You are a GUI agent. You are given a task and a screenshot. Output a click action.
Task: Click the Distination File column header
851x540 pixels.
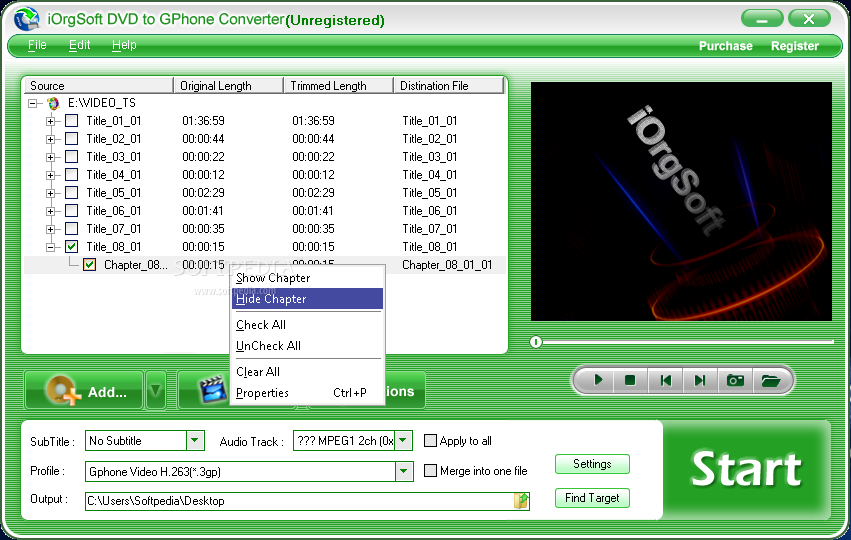(x=449, y=86)
